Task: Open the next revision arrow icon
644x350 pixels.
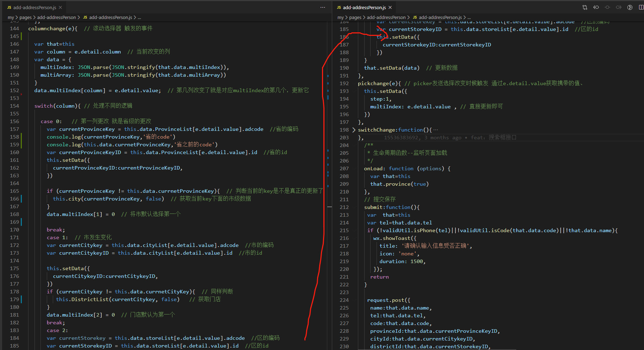Action: point(619,7)
